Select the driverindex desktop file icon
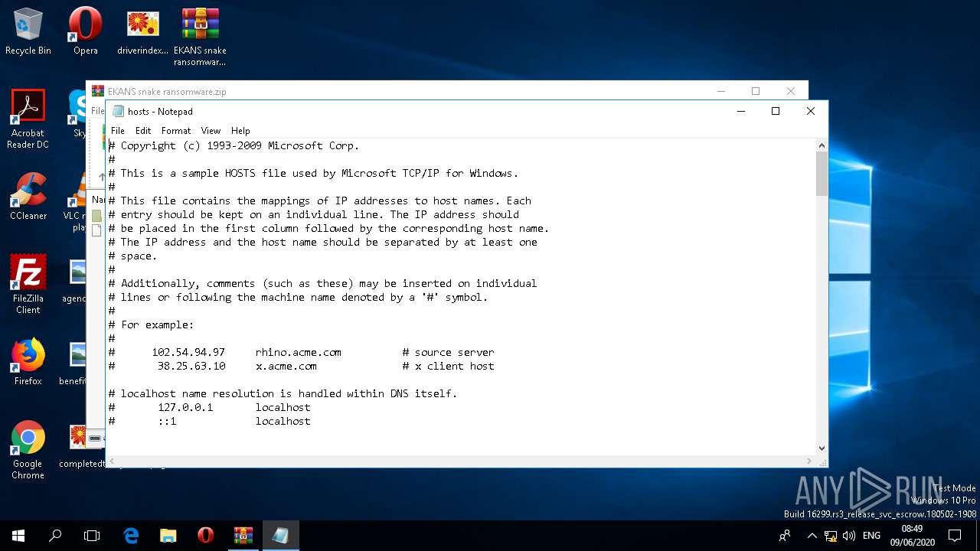The width and height of the screenshot is (980, 551). coord(142,31)
